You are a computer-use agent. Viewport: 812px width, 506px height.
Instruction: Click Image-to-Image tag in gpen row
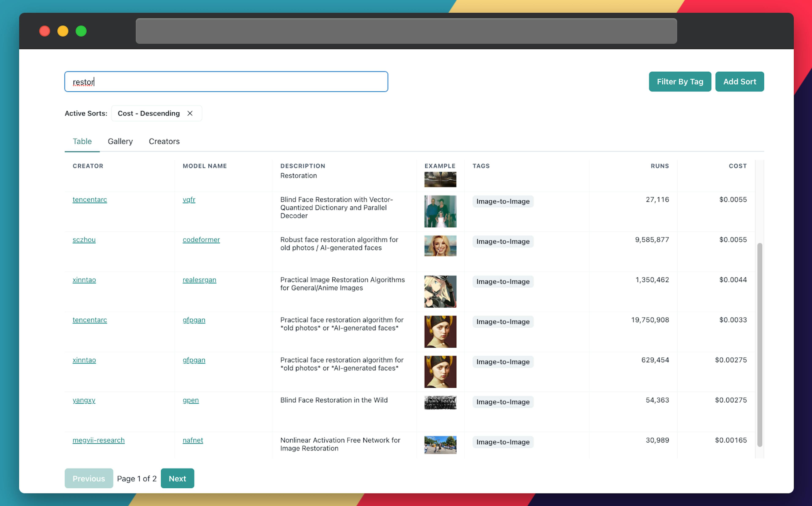click(503, 402)
